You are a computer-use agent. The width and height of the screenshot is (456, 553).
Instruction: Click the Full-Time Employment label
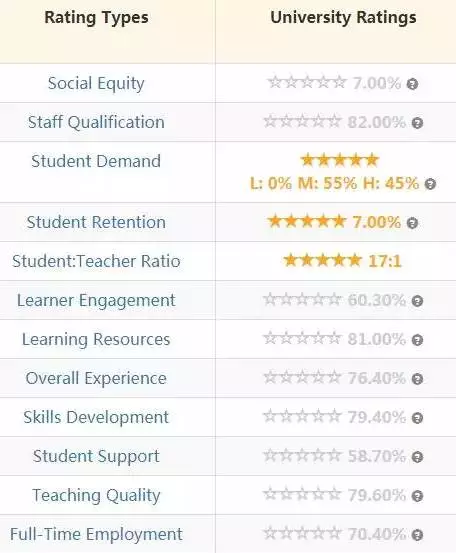coord(96,534)
